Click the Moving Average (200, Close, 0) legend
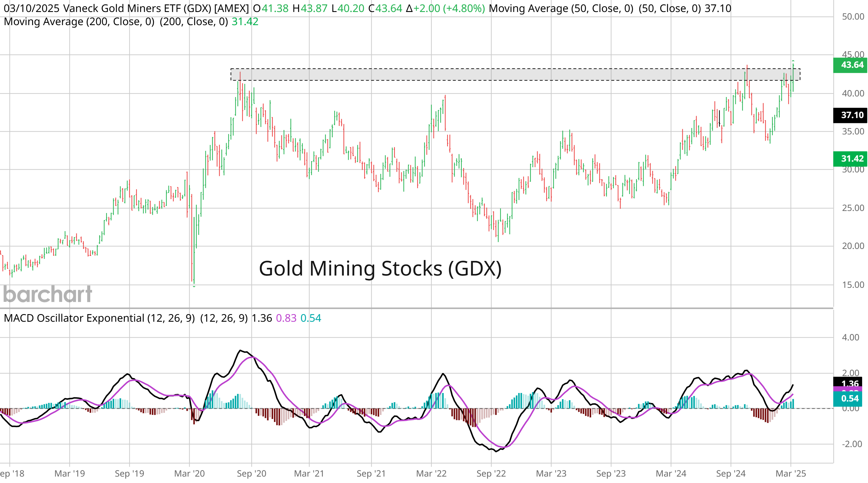This screenshot has width=868, height=483. 79,22
